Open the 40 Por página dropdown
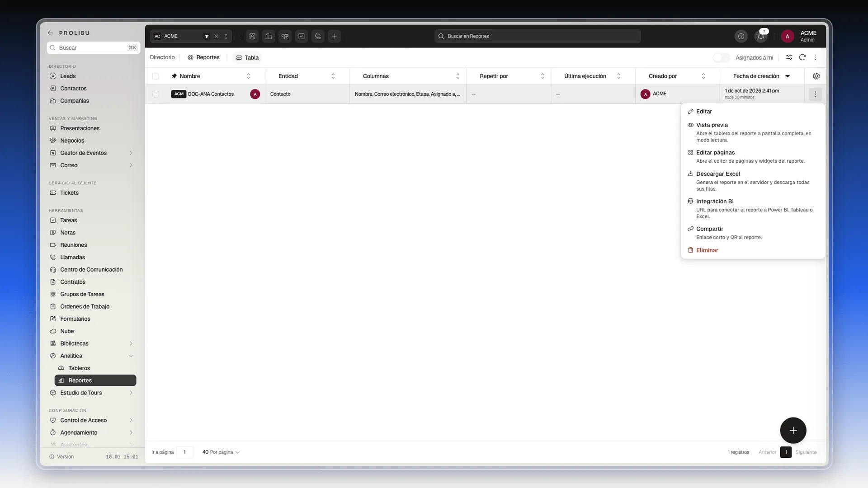Image resolution: width=868 pixels, height=488 pixels. pyautogui.click(x=221, y=452)
